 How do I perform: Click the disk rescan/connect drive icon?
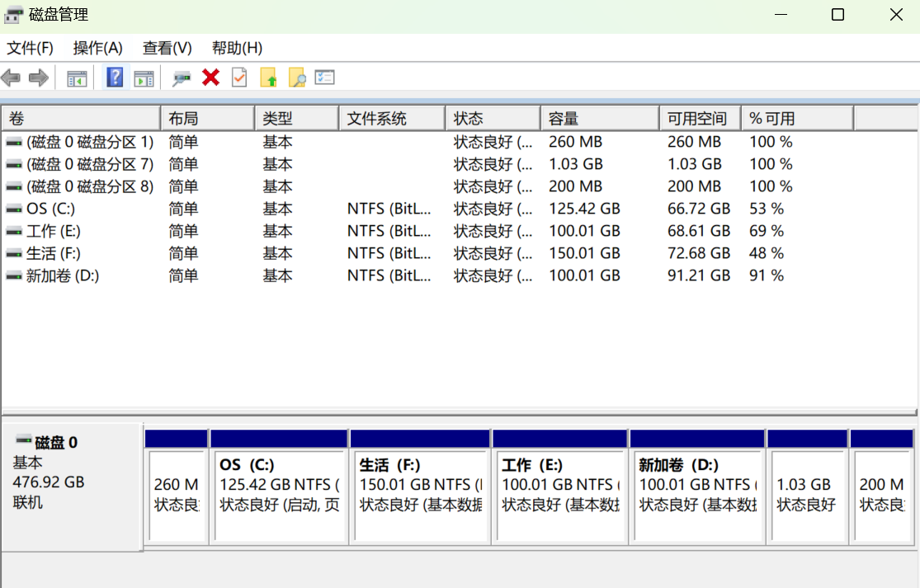pos(182,78)
